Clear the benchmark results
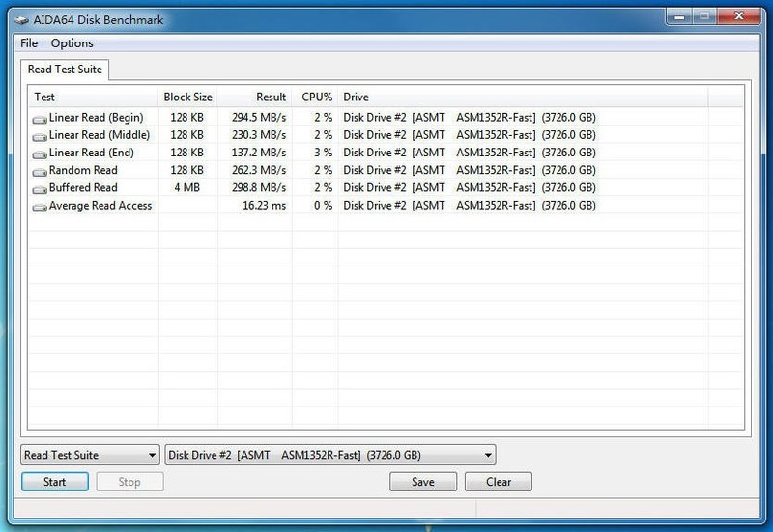The image size is (773, 532). coord(499,482)
